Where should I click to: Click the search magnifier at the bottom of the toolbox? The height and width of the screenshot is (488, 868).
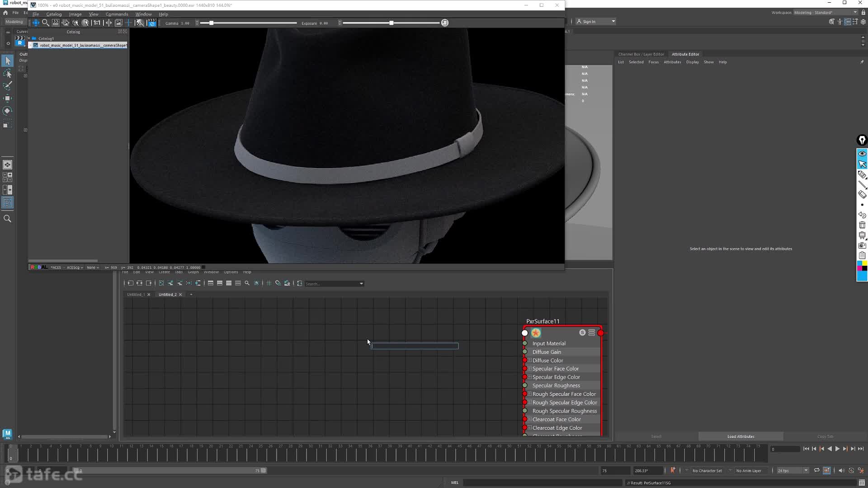tap(8, 219)
